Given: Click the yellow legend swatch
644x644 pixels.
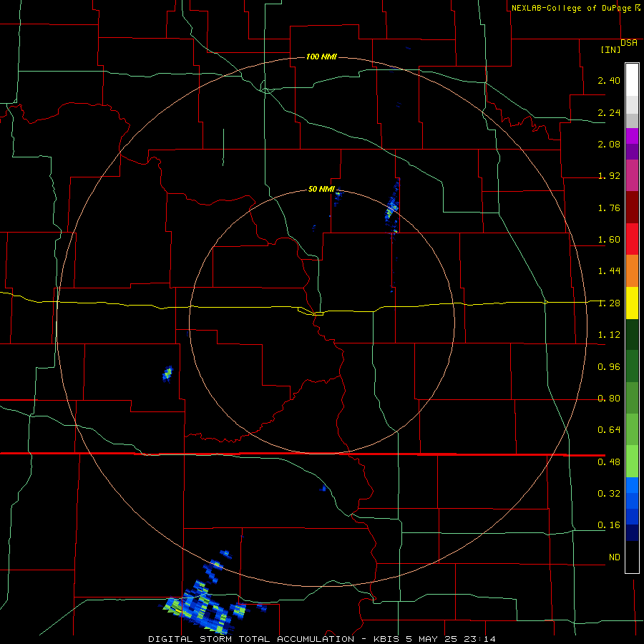Looking at the screenshot, I should click(632, 303).
